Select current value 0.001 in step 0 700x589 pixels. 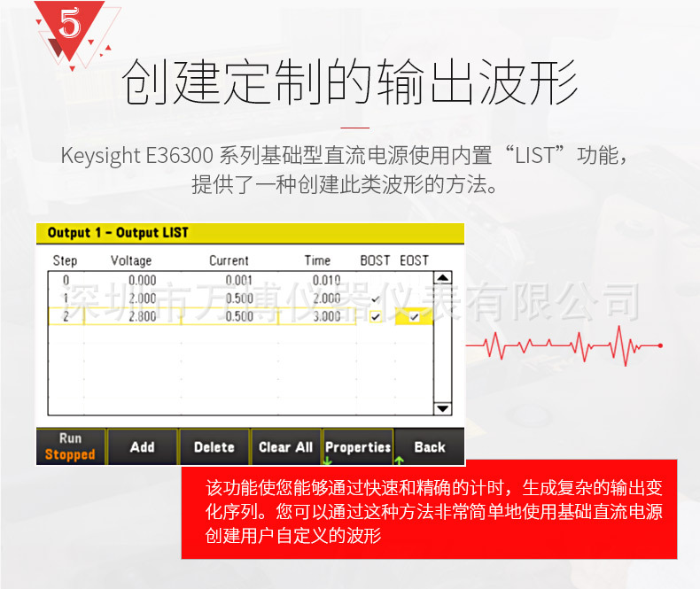pos(239,280)
